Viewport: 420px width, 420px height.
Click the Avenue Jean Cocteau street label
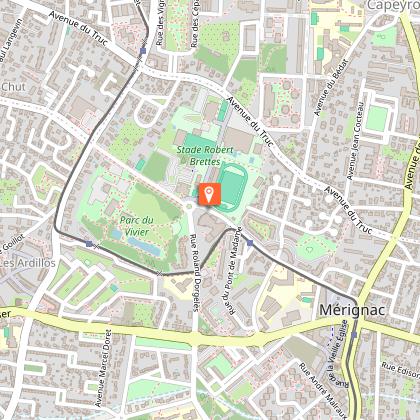tap(355, 141)
